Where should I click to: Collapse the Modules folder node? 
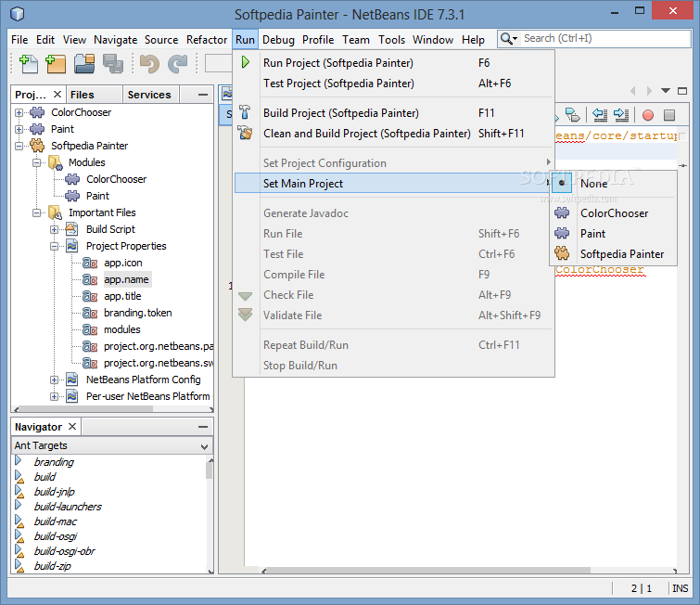tap(36, 162)
